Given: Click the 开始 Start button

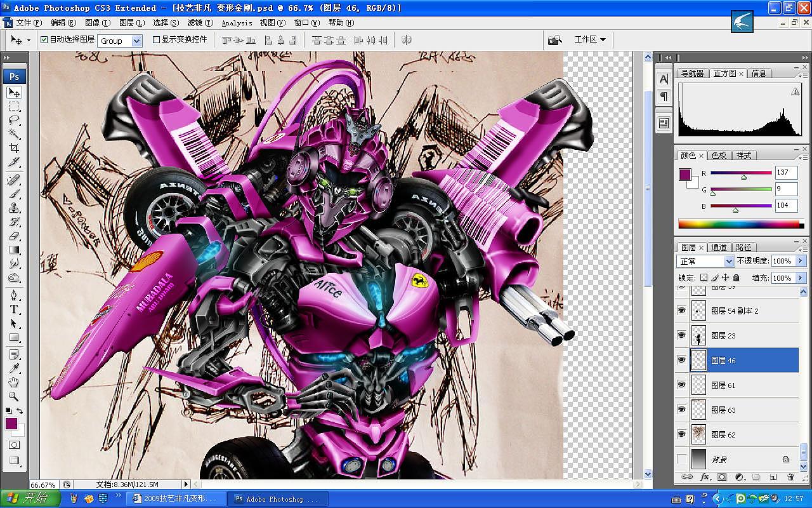Looking at the screenshot, I should point(30,498).
